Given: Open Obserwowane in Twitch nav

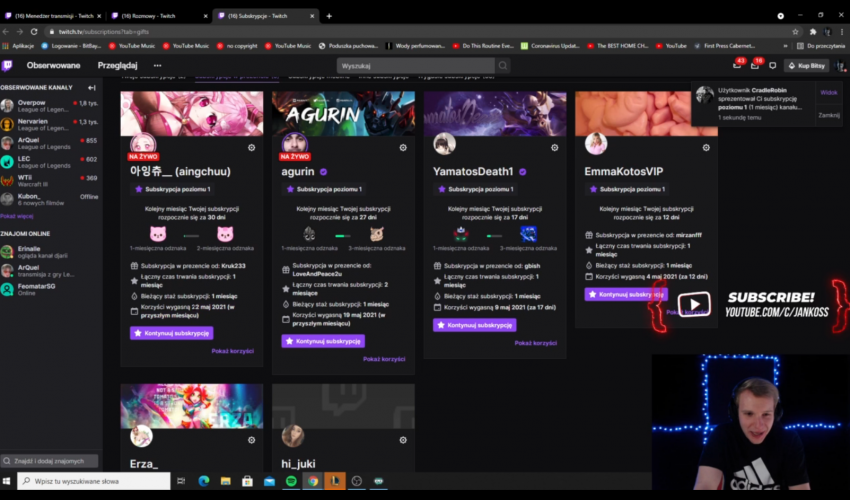Looking at the screenshot, I should [53, 66].
